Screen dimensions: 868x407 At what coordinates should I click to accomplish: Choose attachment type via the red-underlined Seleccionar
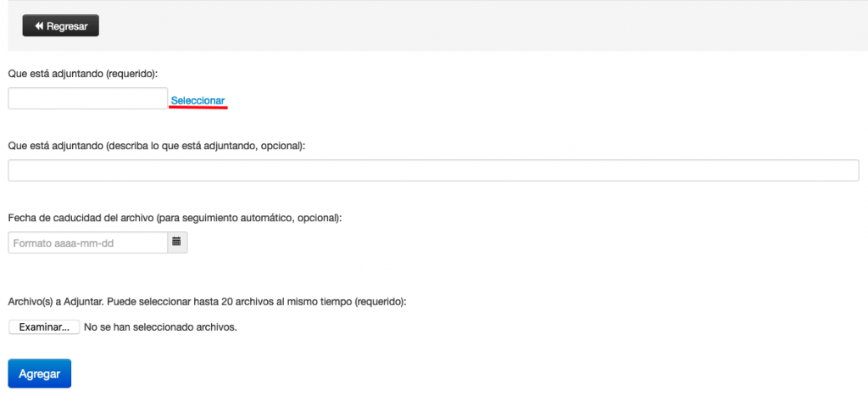(198, 101)
